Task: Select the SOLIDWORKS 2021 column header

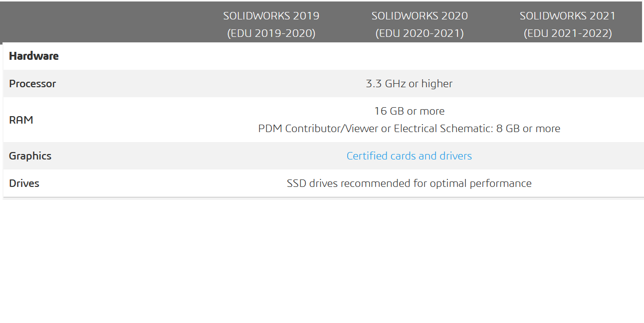Action: (568, 24)
